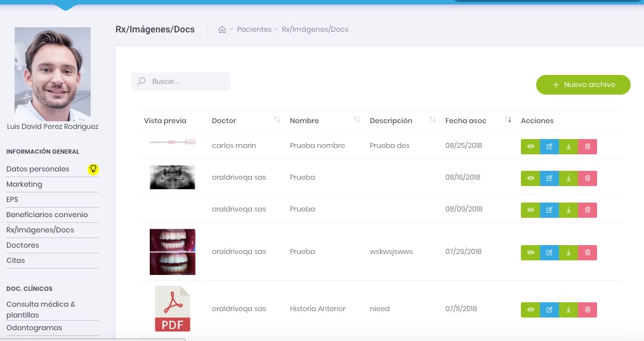The width and height of the screenshot is (644, 341).
Task: Click the home icon in breadcrumb
Action: (222, 30)
